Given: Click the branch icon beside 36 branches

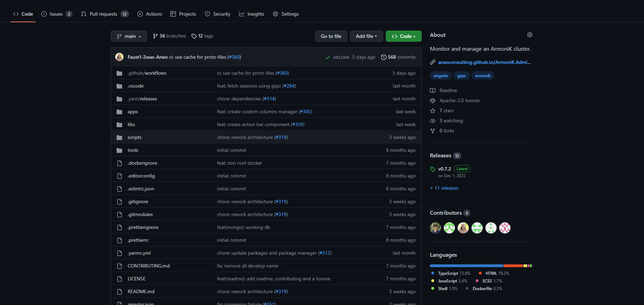Looking at the screenshot, I should click(155, 36).
